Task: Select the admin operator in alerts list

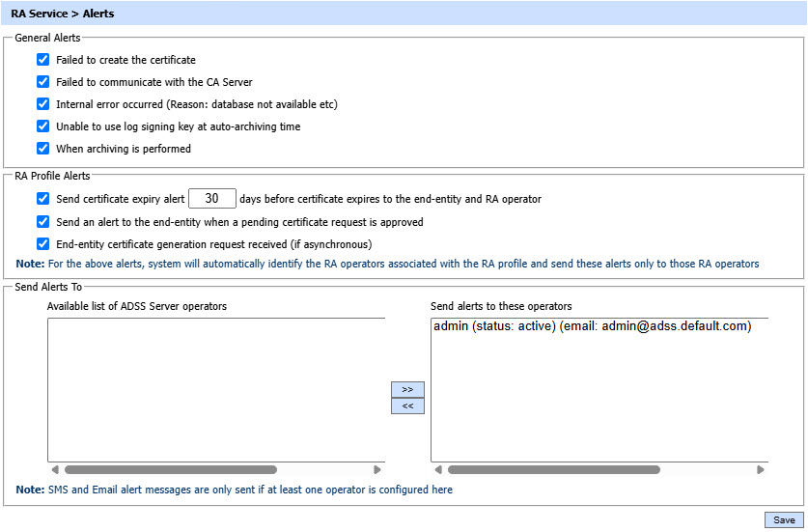Action: click(x=592, y=326)
